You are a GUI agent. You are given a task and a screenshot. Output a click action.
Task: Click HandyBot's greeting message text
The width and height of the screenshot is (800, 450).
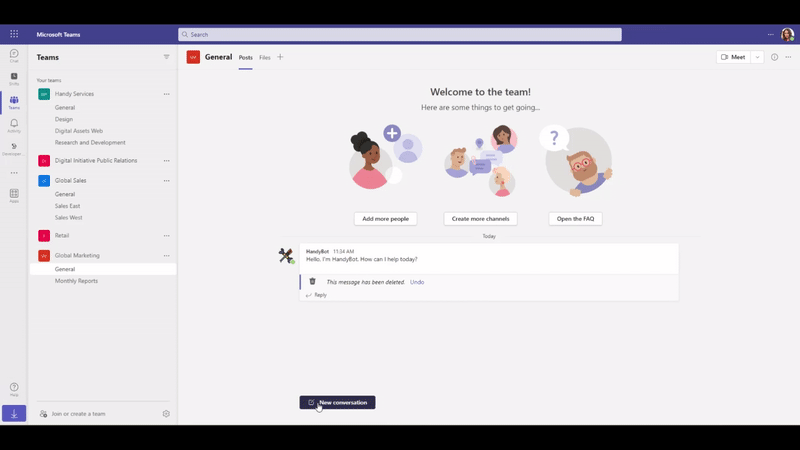tap(362, 259)
